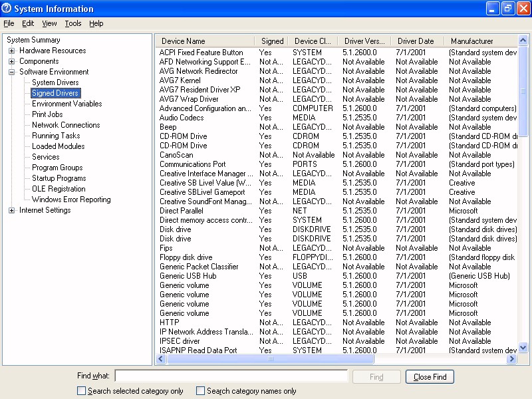
Task: Open the Tools menu
Action: tap(73, 23)
